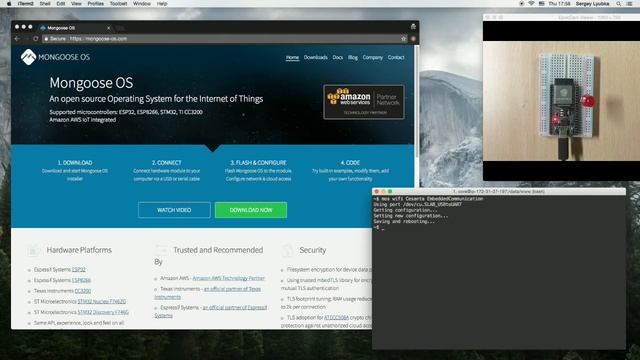Image resolution: width=640 pixels, height=360 pixels.
Task: Click the browser back arrow
Action: (17, 39)
